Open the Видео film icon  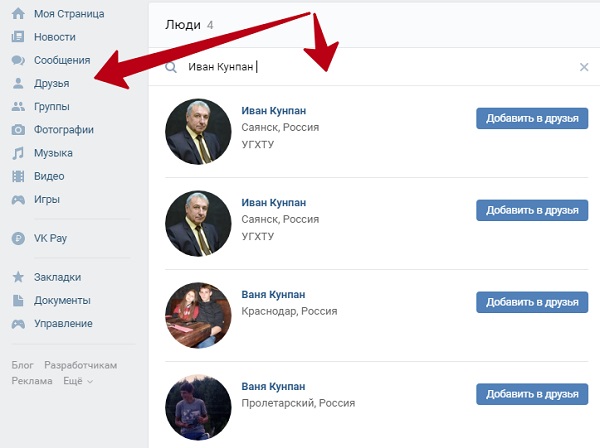tap(18, 176)
